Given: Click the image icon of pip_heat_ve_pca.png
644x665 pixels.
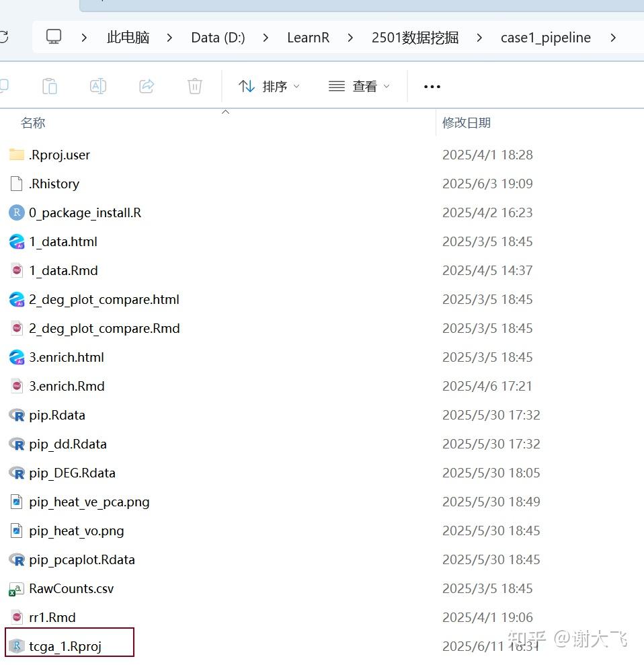Looking at the screenshot, I should (16, 502).
